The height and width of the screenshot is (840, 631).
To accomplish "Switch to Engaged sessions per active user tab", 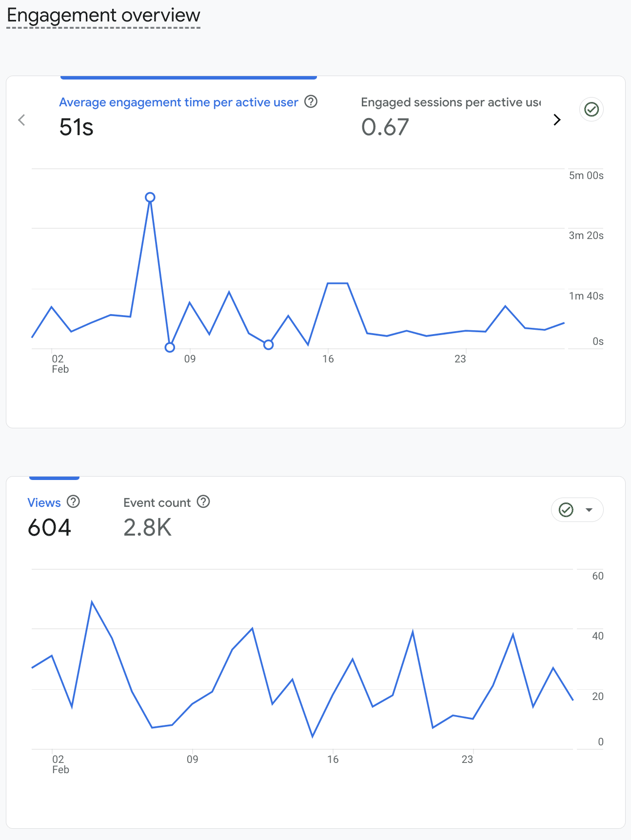I will (x=451, y=102).
